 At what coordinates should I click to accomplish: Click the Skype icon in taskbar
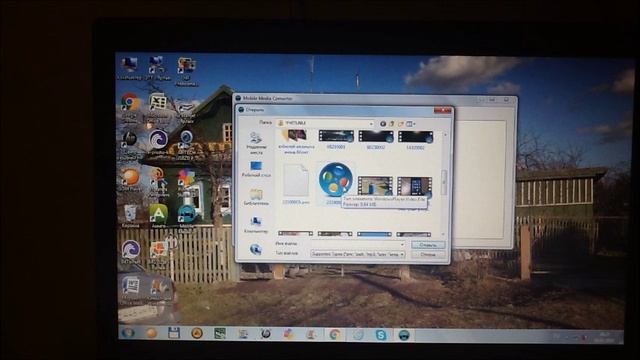tap(381, 335)
